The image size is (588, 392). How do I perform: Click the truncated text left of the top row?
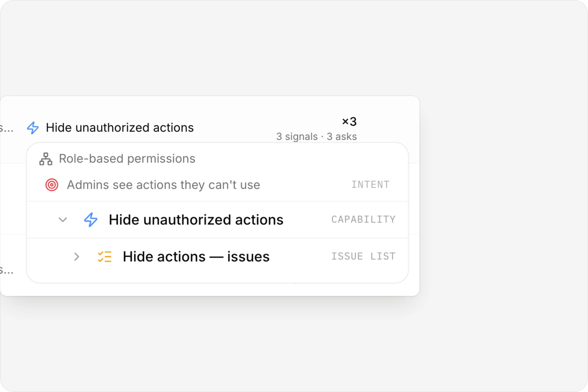click(x=7, y=128)
